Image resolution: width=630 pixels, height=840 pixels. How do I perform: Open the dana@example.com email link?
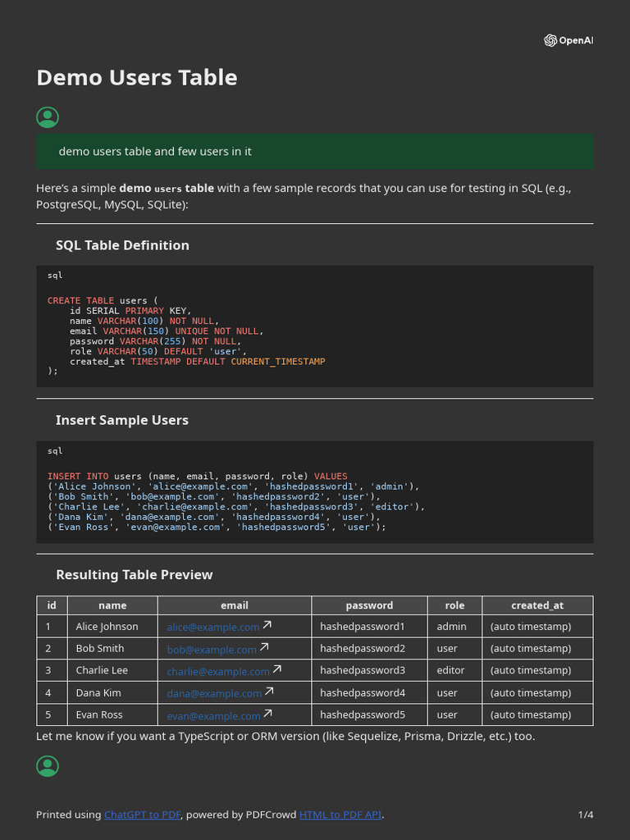(x=214, y=693)
